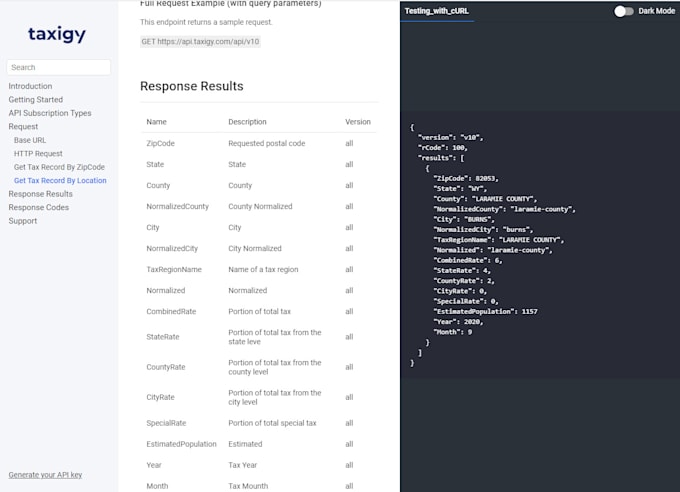This screenshot has height=492, width=680.
Task: Click the Search input field
Action: [x=59, y=67]
